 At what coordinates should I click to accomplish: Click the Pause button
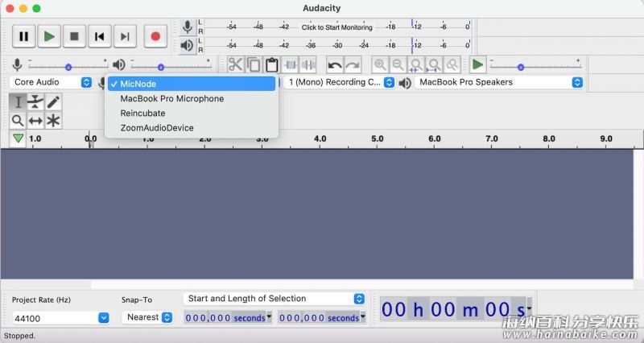[x=24, y=36]
